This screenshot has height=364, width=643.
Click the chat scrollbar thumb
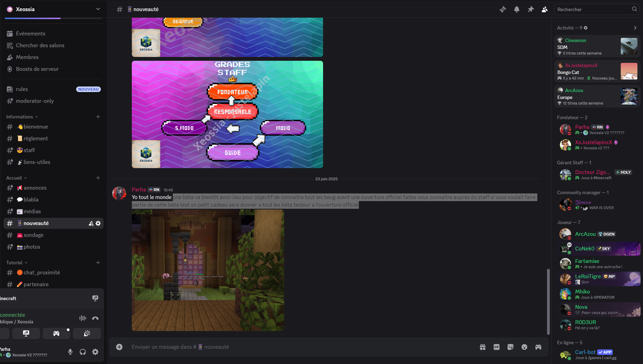coord(548,301)
